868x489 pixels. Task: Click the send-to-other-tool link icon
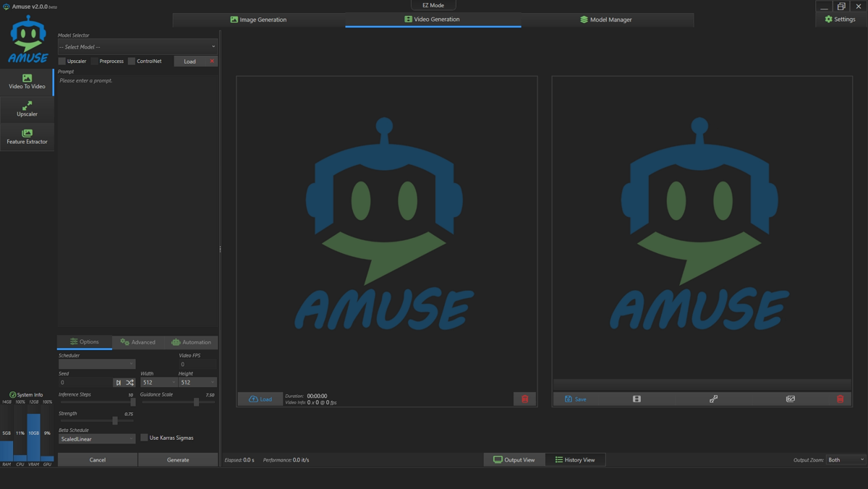[x=713, y=399]
